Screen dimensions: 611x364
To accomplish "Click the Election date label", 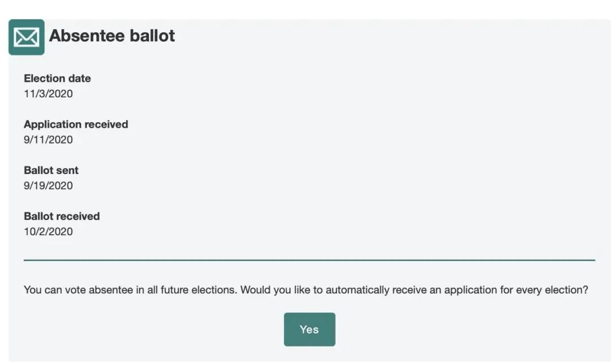I will point(57,78).
